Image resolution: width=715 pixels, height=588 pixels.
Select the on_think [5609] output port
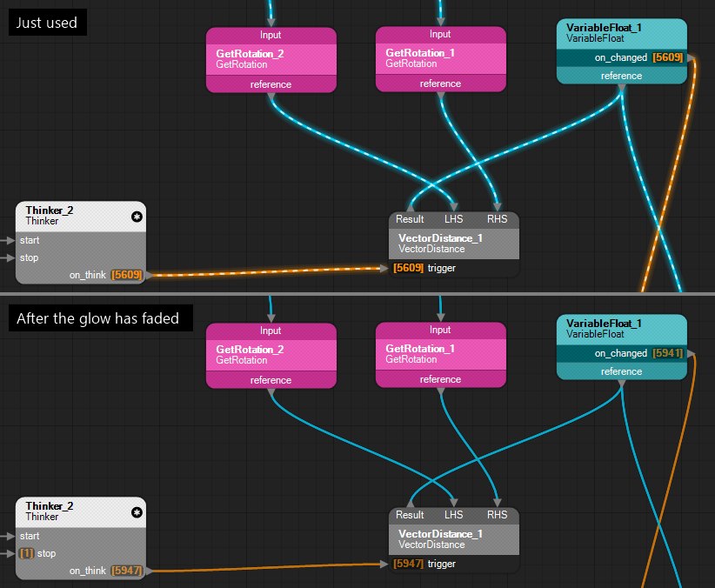(106, 275)
